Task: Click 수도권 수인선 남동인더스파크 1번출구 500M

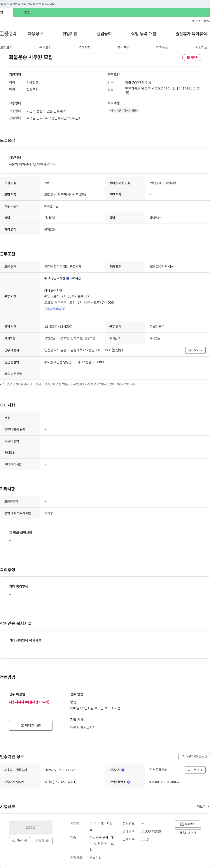Action: click(74, 362)
